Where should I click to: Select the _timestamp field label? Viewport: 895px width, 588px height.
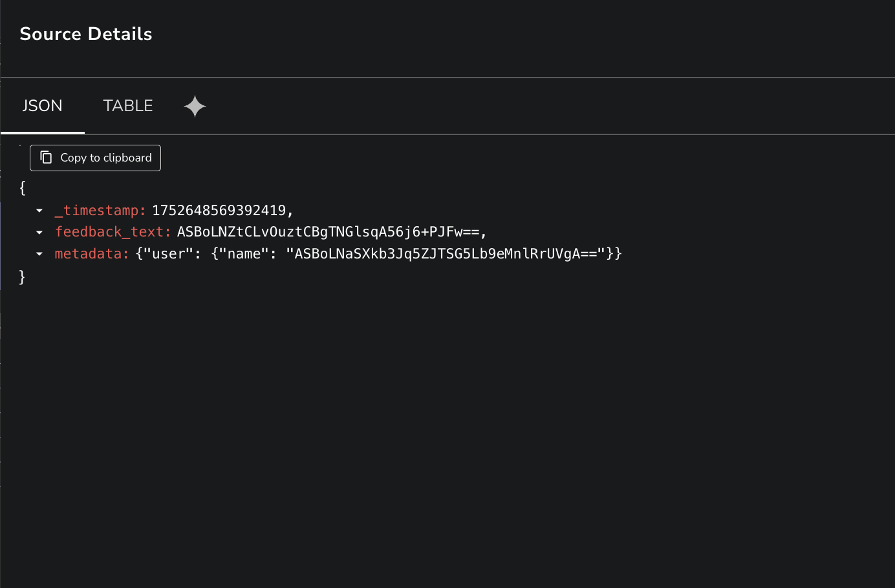[98, 210]
